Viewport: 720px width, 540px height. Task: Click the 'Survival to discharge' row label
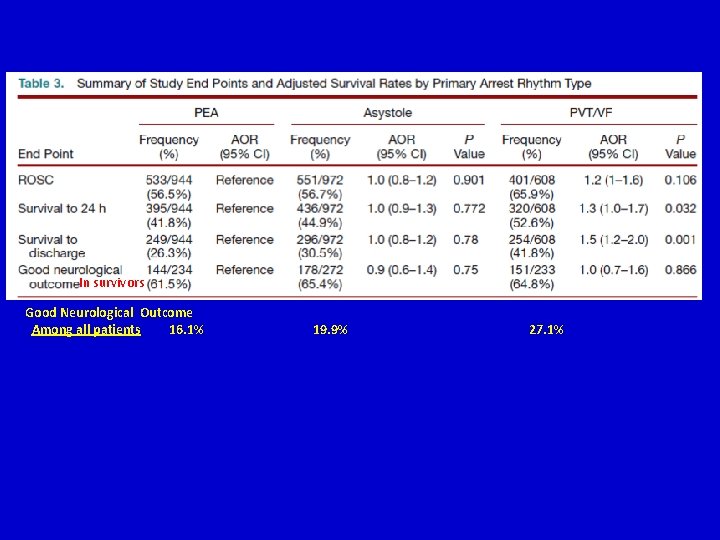pos(51,246)
